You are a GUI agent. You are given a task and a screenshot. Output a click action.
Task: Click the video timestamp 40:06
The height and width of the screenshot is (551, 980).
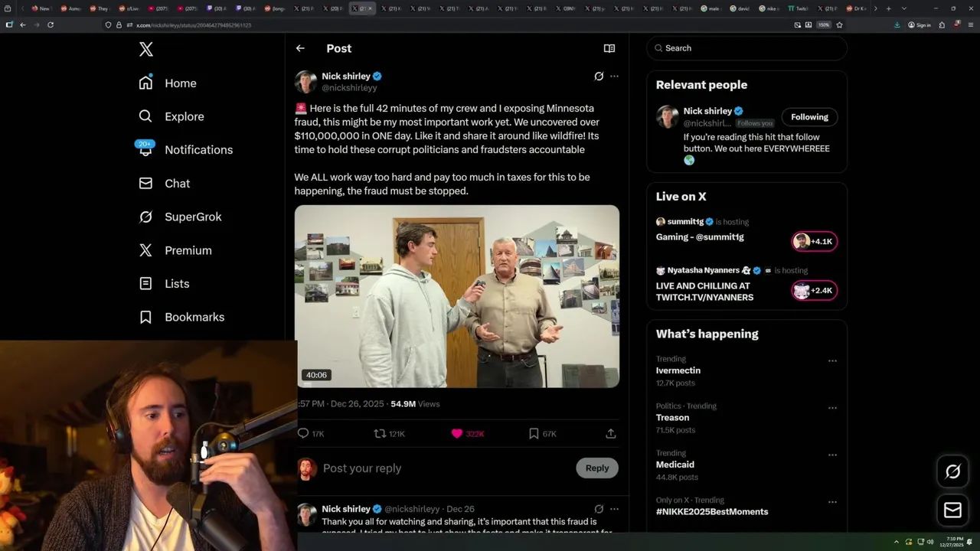(316, 375)
